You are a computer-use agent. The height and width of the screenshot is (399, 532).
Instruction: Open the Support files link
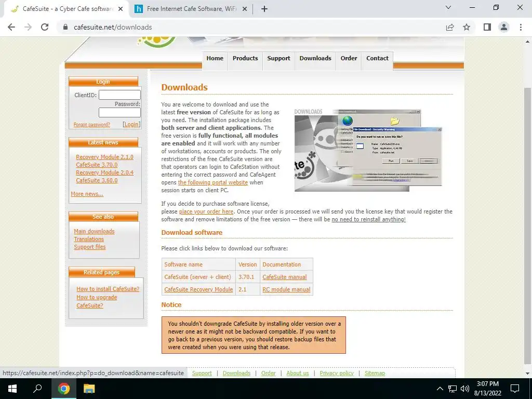click(89, 247)
